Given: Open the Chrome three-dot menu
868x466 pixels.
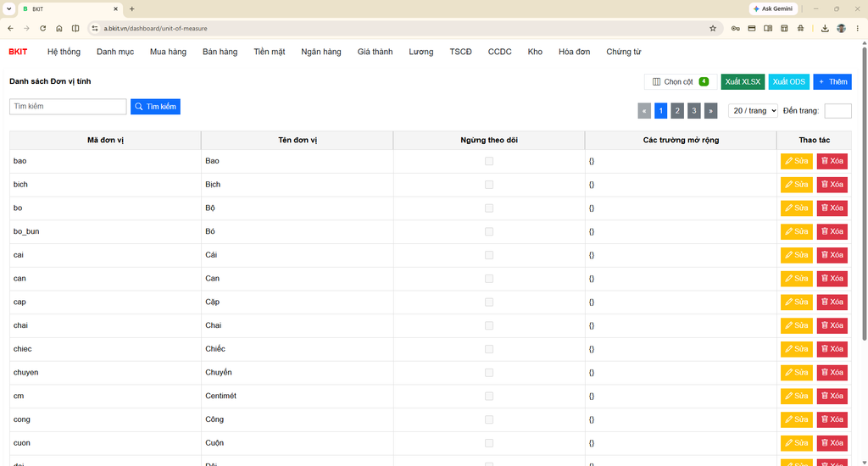Looking at the screenshot, I should click(x=858, y=28).
